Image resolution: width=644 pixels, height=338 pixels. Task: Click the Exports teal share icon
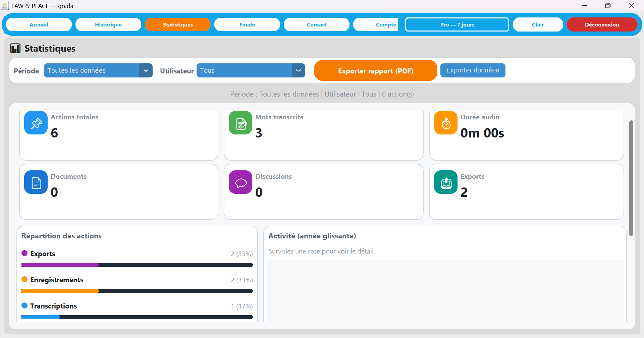point(446,182)
